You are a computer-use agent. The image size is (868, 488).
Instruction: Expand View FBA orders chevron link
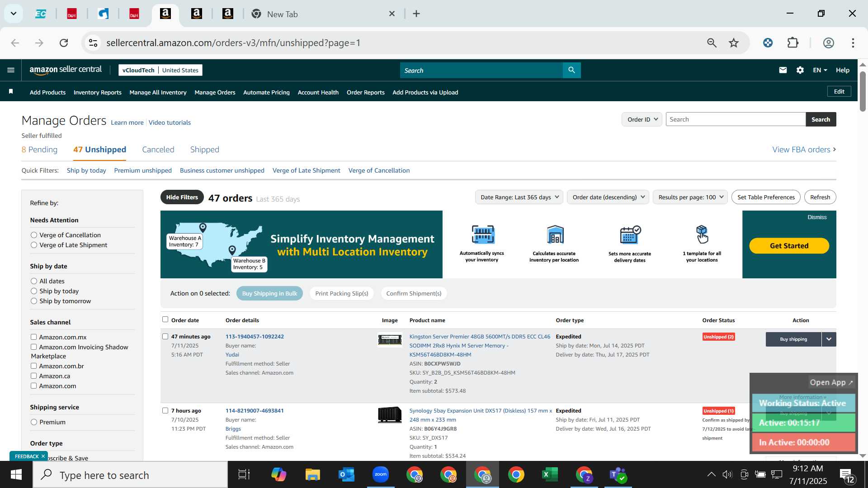[804, 150]
